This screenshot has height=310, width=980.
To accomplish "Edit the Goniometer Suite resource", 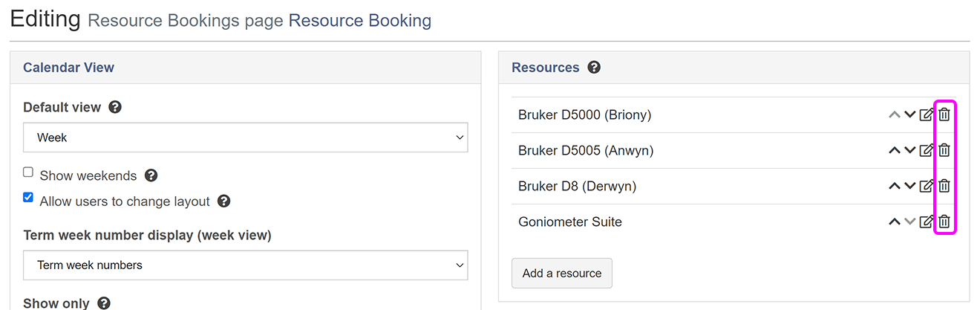I will coord(926,222).
